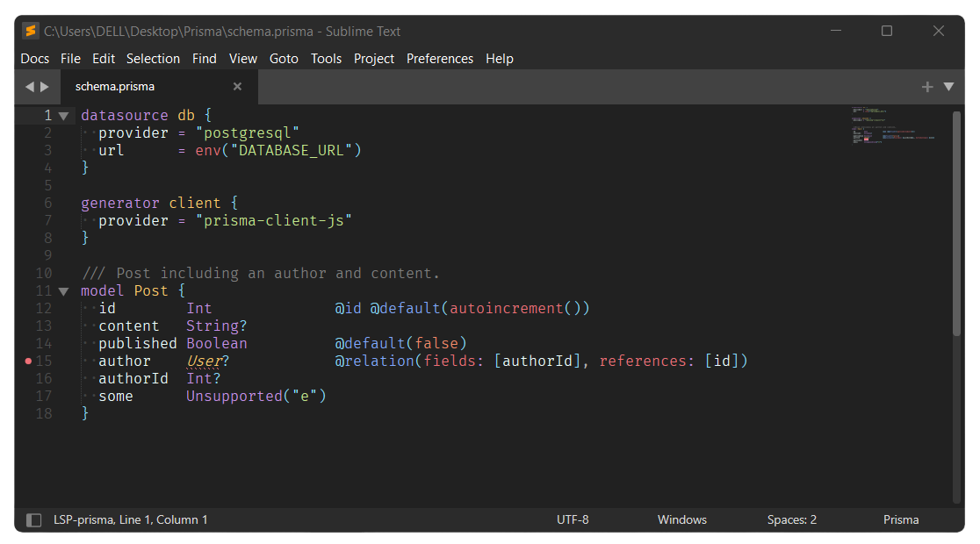
Task: Change indentation via Spaces: 2
Action: [792, 519]
